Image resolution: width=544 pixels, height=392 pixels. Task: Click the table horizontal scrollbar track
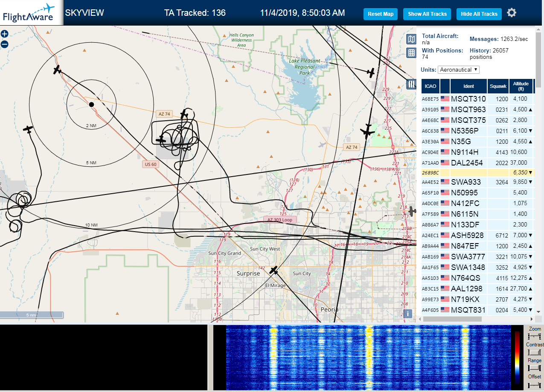pos(476,319)
